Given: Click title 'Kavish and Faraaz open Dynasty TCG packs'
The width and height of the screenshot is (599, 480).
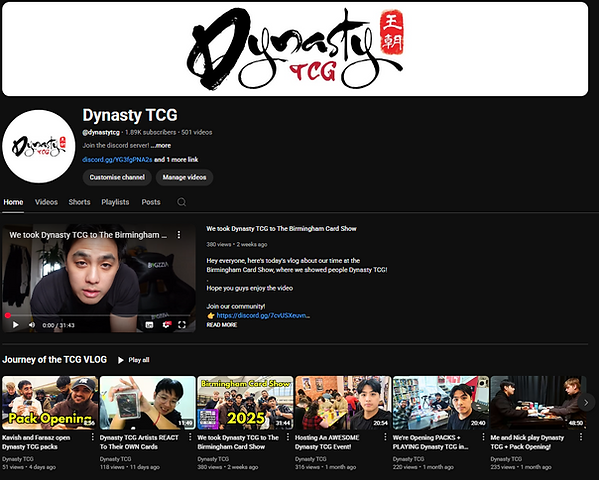Looking at the screenshot, I should point(36,442).
